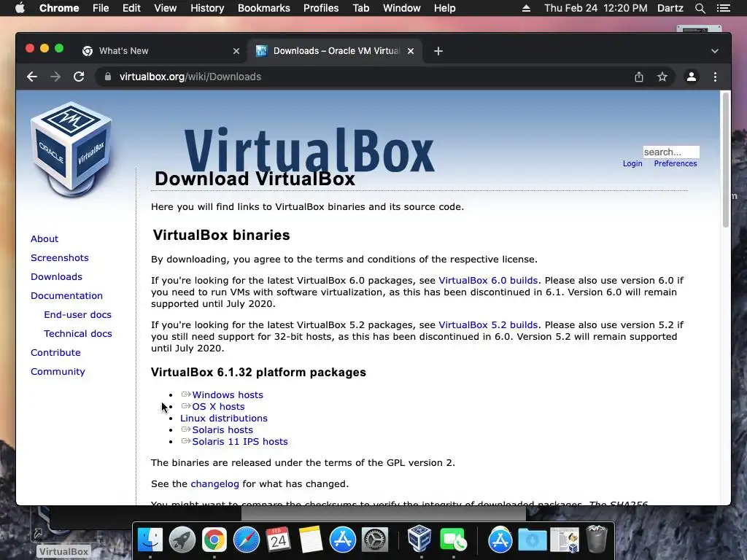Image resolution: width=747 pixels, height=560 pixels.
Task: Follow the Login link
Action: (x=632, y=163)
